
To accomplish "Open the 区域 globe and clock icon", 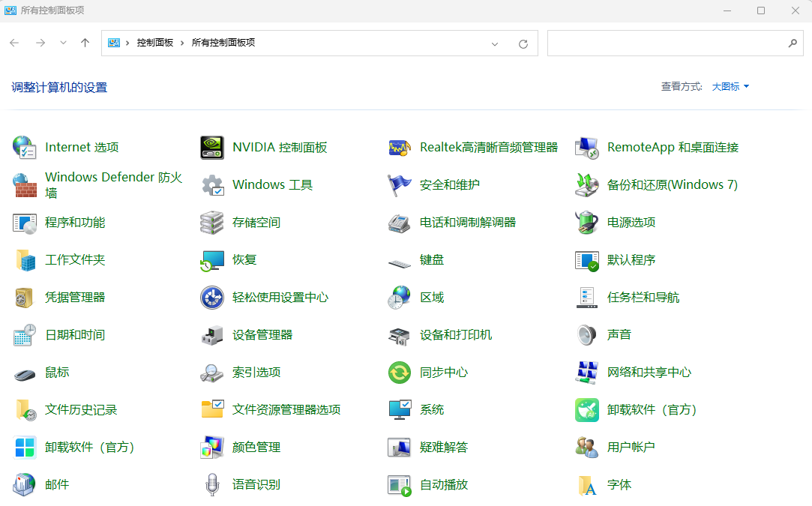I will 400,298.
